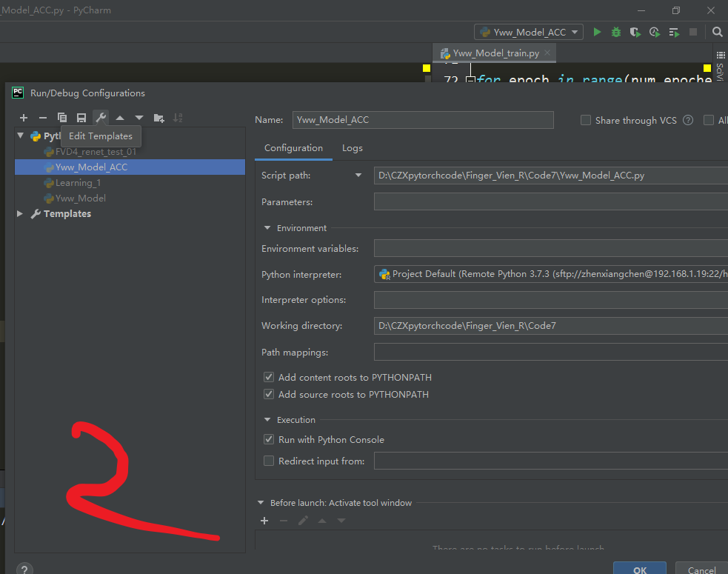Toggle Add source roots to PYTHONPATH

[269, 394]
